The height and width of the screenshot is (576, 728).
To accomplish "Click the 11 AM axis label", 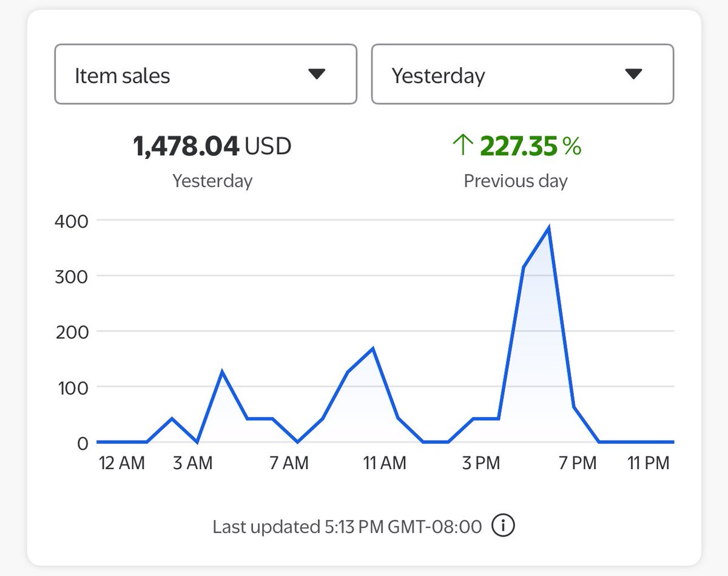I will pos(385,463).
